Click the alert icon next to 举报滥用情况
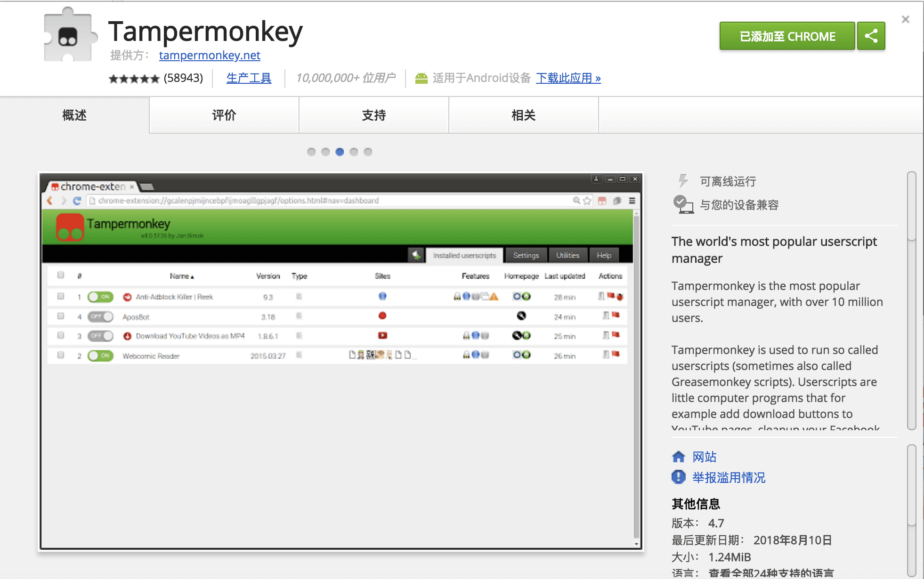The height and width of the screenshot is (579, 924). point(678,477)
